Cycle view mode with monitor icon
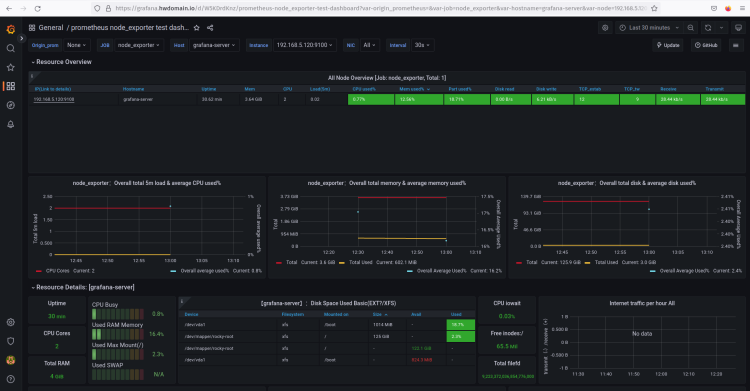 (738, 28)
